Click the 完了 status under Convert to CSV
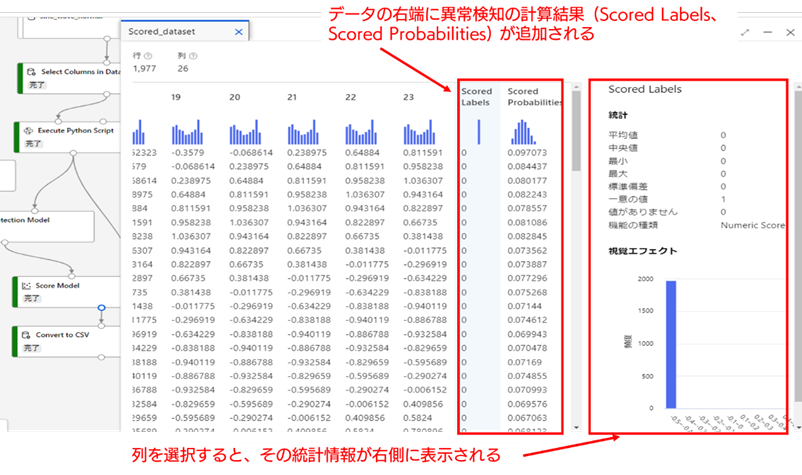Viewport: 802px width, 475px height. pyautogui.click(x=31, y=348)
